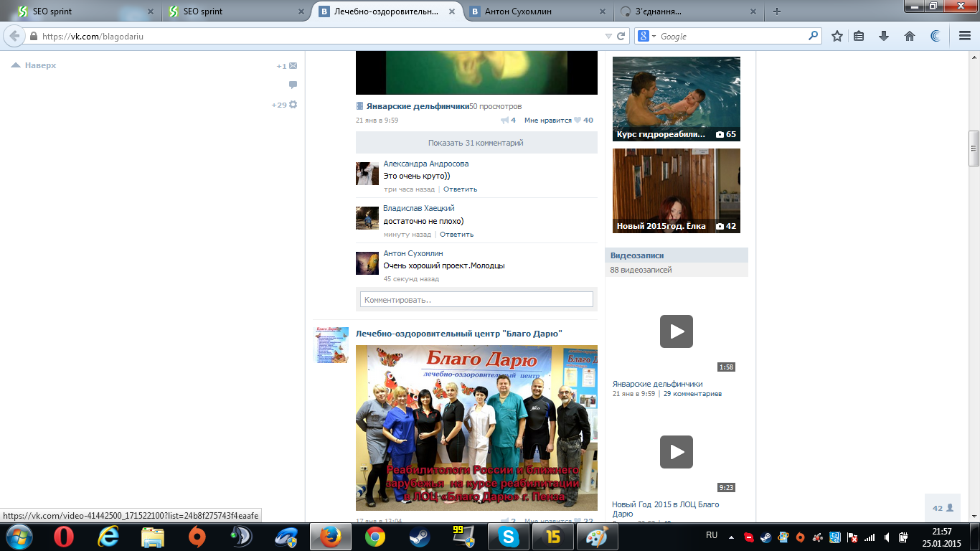Open Windows Explorer folder on the taskbar
This screenshot has height=551, width=980.
(153, 537)
